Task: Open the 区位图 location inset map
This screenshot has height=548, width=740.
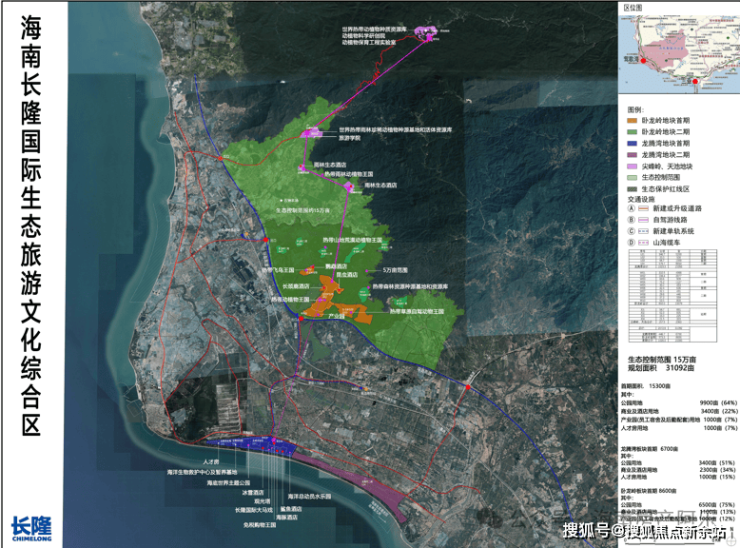Action: pos(679,54)
